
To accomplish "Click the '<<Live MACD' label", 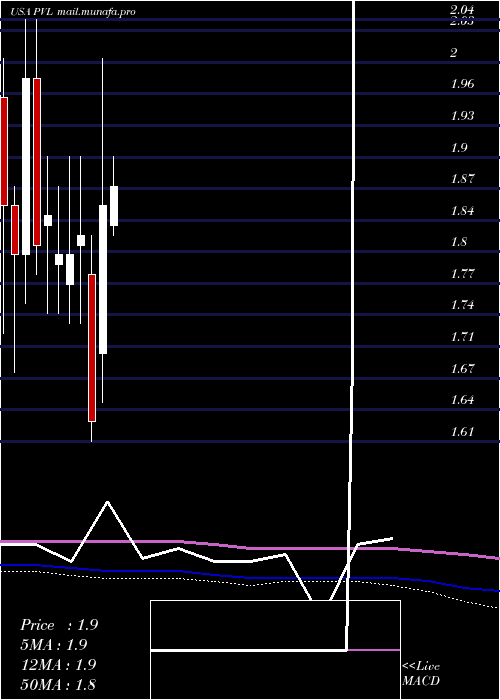I will coord(421,674).
